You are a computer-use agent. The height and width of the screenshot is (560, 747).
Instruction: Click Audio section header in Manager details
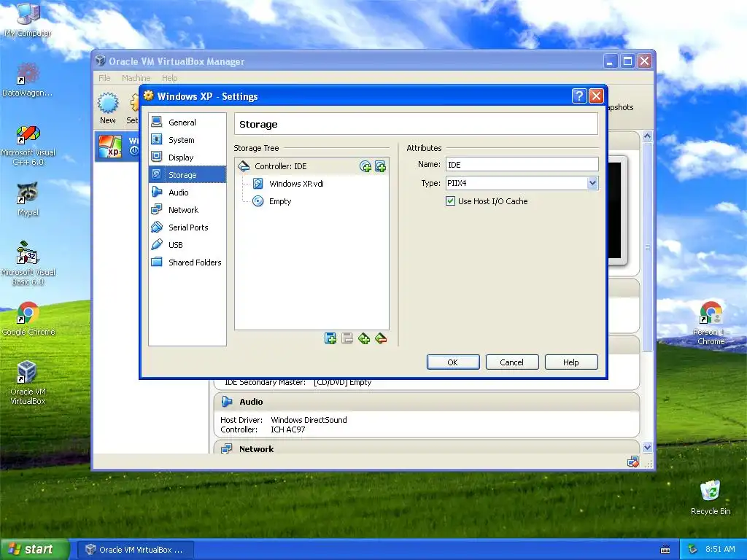click(x=426, y=402)
